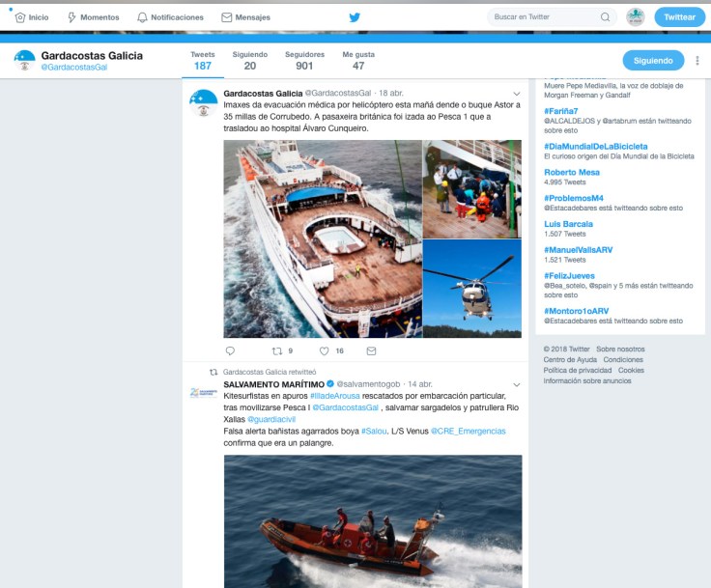
Task: Switch to the Seguidores tab
Action: click(x=304, y=61)
